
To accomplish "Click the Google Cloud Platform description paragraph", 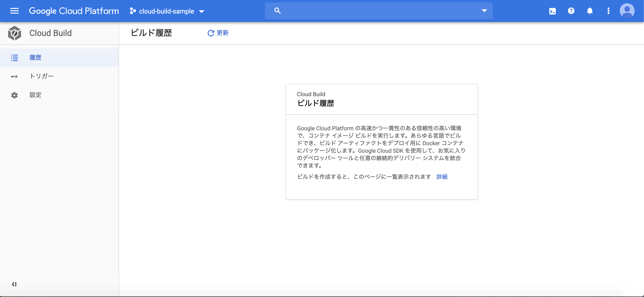I will [381, 147].
